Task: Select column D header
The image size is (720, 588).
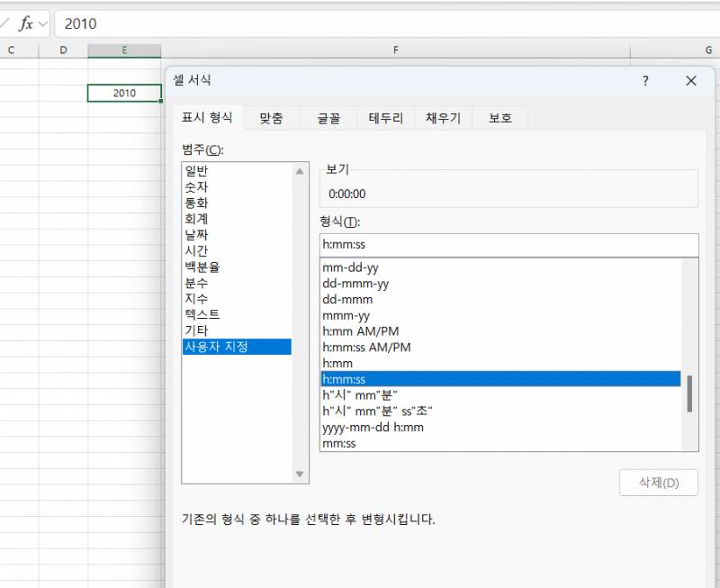Action: pos(63,50)
